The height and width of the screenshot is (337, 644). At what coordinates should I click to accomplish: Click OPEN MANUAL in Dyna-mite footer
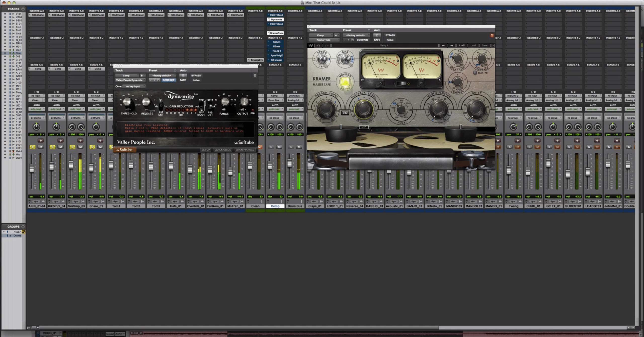click(245, 150)
